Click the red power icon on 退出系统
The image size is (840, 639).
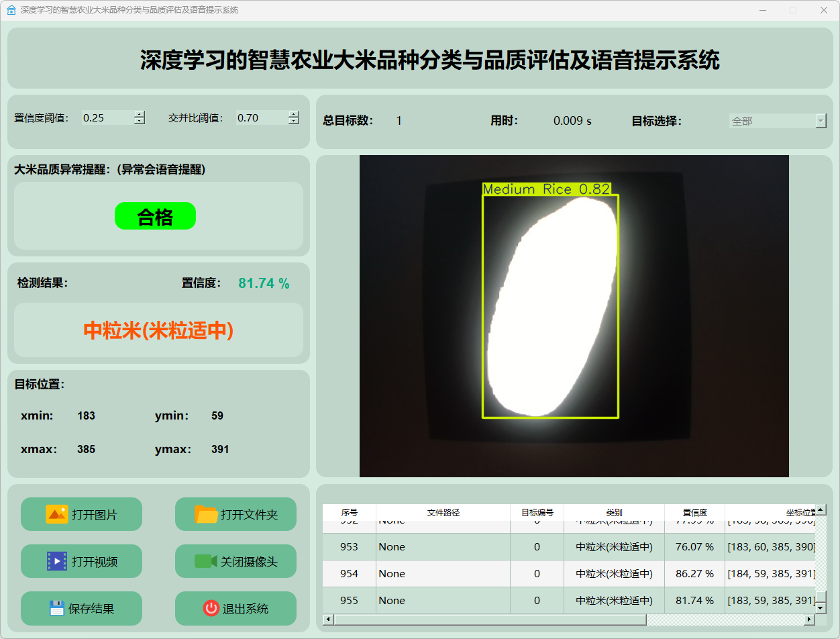coord(211,608)
